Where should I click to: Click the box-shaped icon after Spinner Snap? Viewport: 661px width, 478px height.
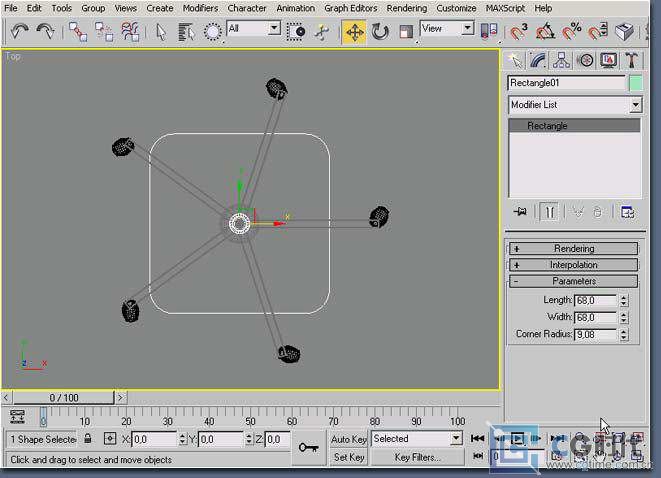(624, 32)
